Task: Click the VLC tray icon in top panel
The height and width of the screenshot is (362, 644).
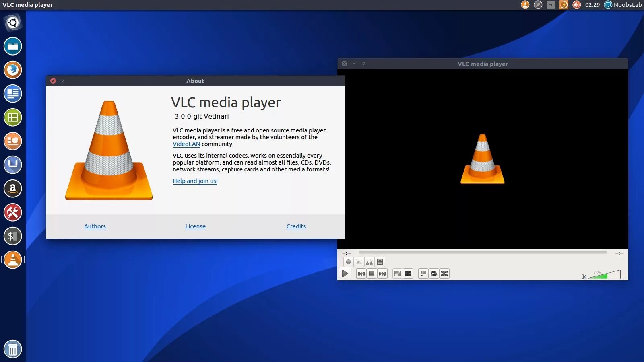Action: pyautogui.click(x=525, y=5)
